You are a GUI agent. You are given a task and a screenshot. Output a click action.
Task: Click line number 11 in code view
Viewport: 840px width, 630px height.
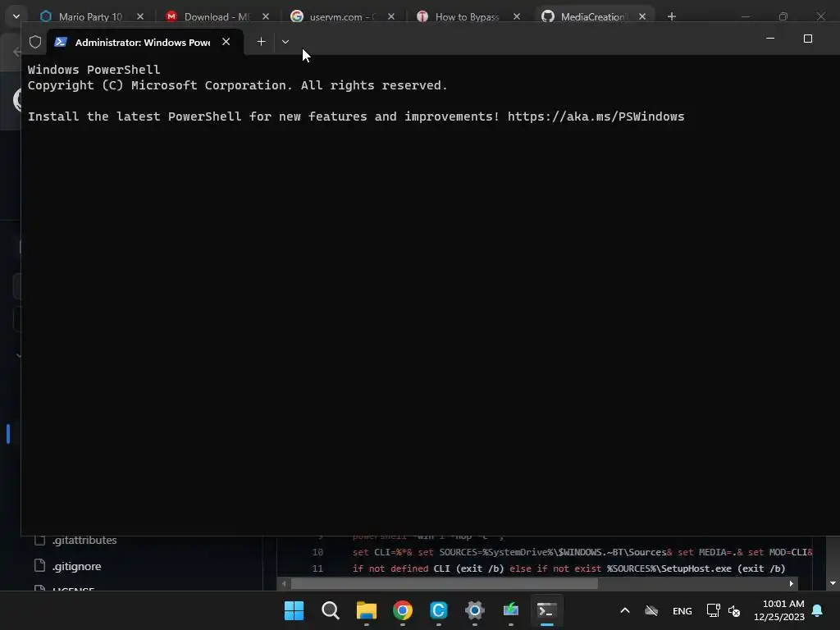tap(317, 568)
